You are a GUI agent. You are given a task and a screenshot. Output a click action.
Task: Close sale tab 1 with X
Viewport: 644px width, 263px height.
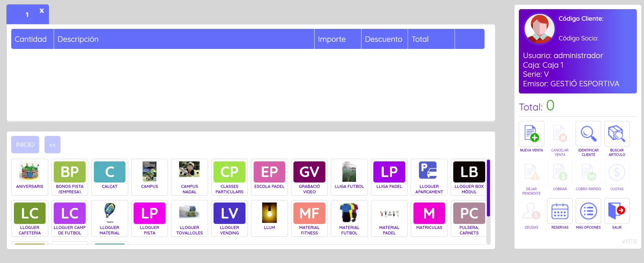[41, 11]
